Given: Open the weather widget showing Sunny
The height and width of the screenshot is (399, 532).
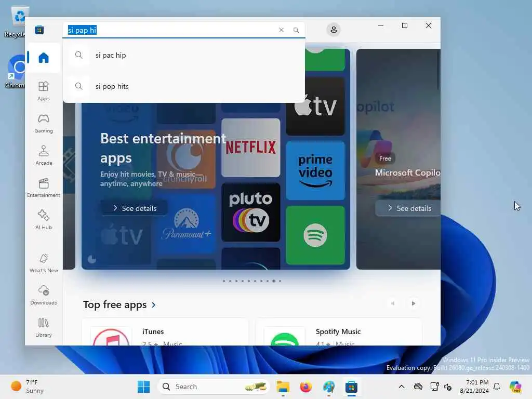Looking at the screenshot, I should tap(28, 387).
